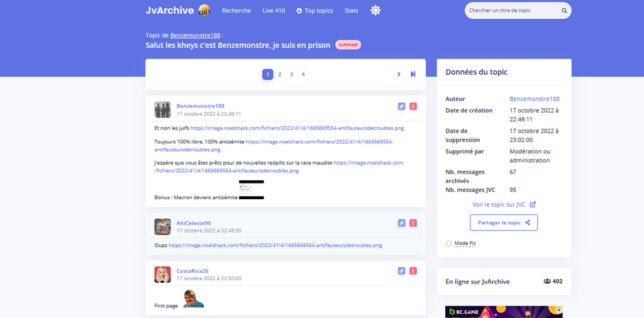Click red alert icon on AhiCeleste90's message

click(413, 222)
